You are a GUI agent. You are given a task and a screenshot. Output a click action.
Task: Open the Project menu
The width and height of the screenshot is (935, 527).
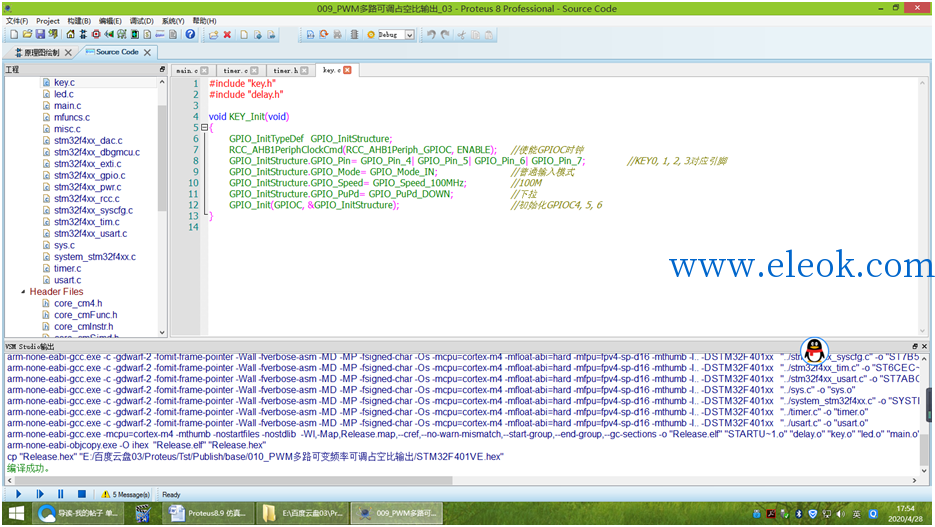(x=48, y=21)
